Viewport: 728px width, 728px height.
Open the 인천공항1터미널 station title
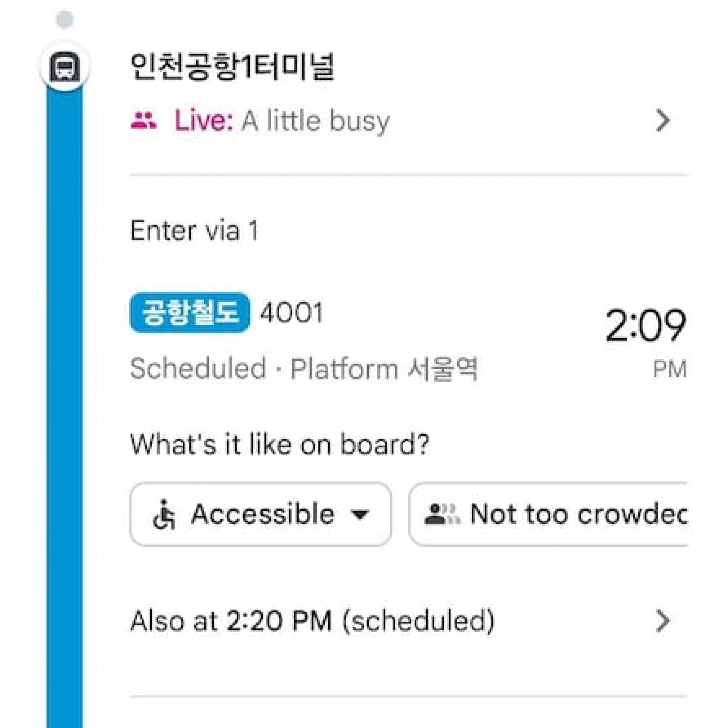click(232, 67)
